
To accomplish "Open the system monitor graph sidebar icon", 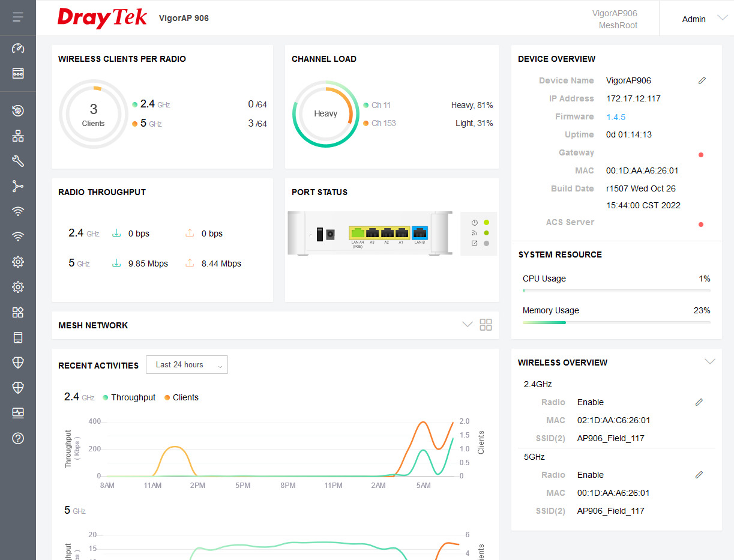I will (18, 413).
